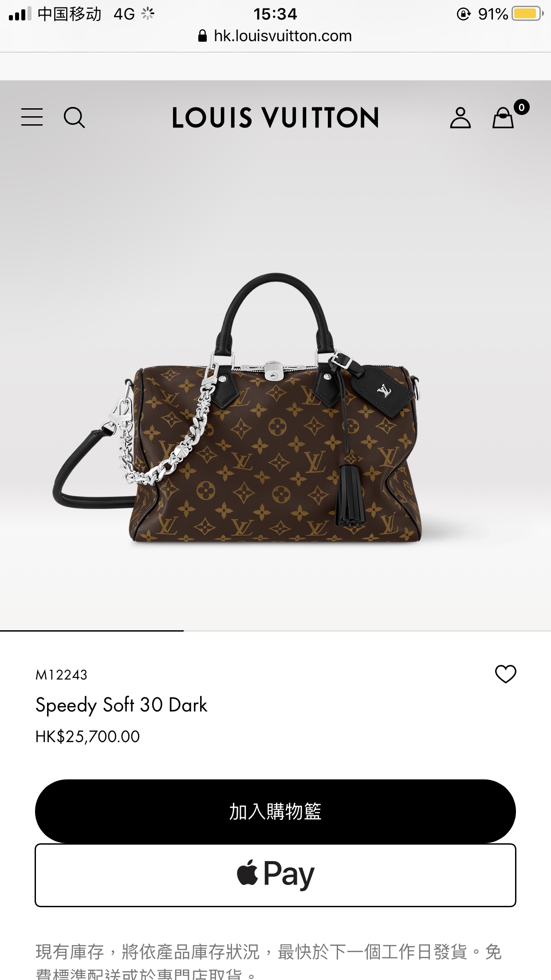Screen dimensions: 551x980
Task: Tap the image gallery progress bar
Action: [275, 630]
